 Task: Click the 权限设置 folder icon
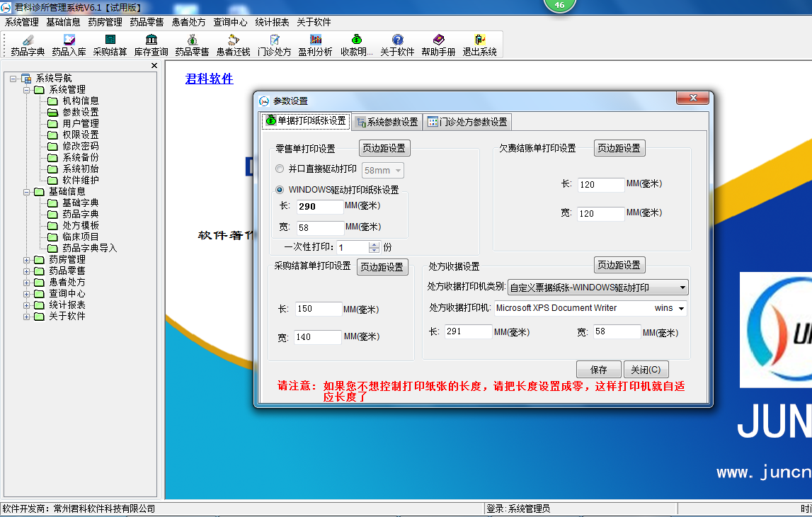[52, 135]
